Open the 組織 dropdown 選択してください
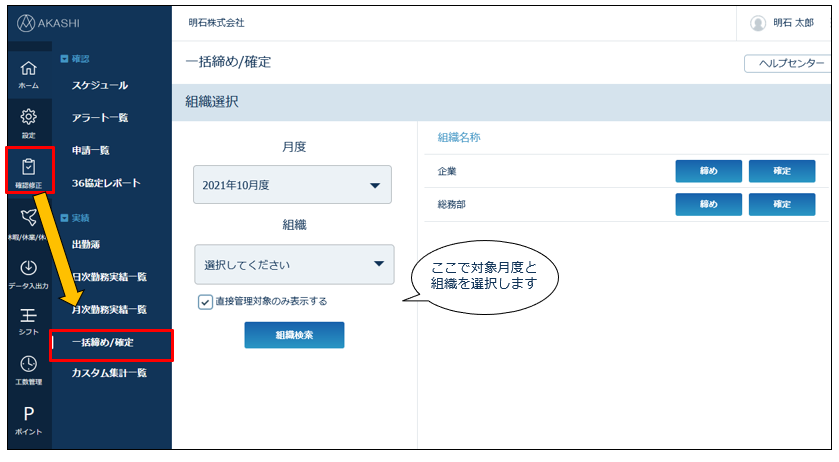839x462 pixels. click(x=294, y=264)
